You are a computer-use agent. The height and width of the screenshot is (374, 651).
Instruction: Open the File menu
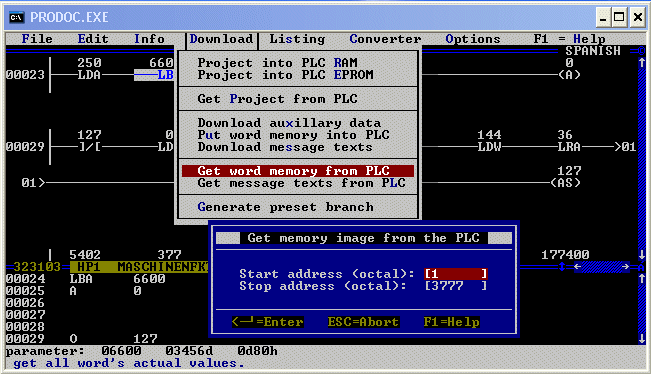point(37,39)
